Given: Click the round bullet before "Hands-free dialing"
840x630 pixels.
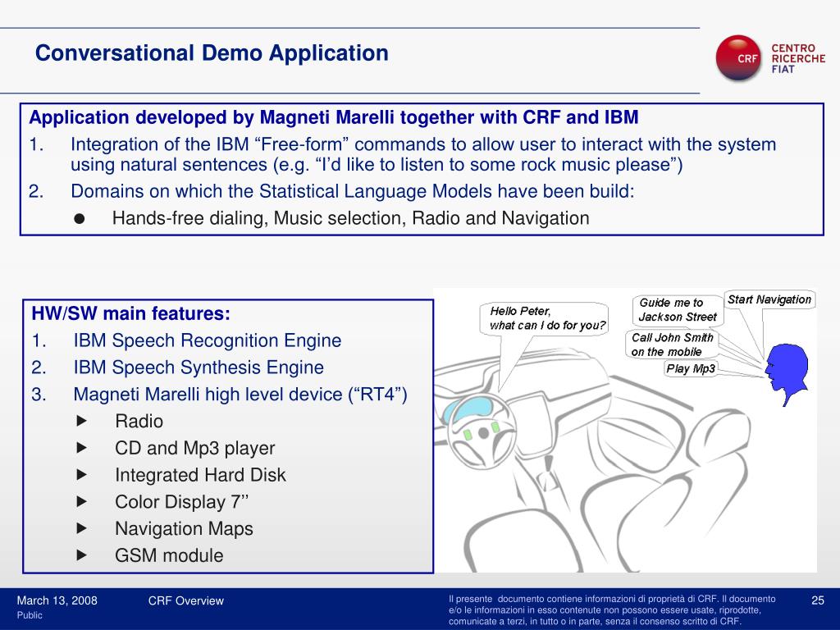Looking at the screenshot, I should pyautogui.click(x=80, y=218).
